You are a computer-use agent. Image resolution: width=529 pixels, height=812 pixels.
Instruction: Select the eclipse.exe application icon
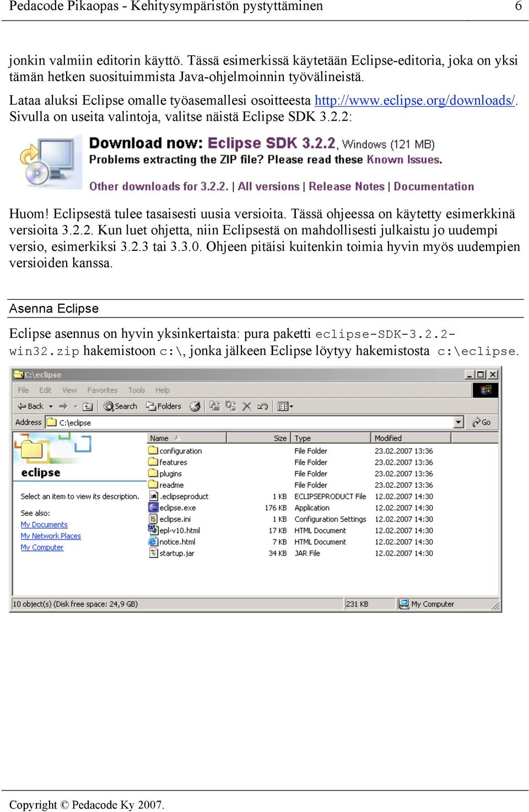[153, 508]
